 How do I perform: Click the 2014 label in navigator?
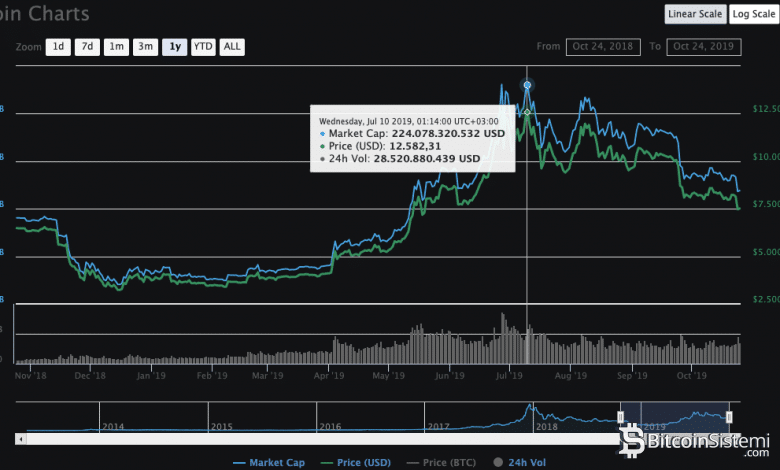pyautogui.click(x=113, y=427)
